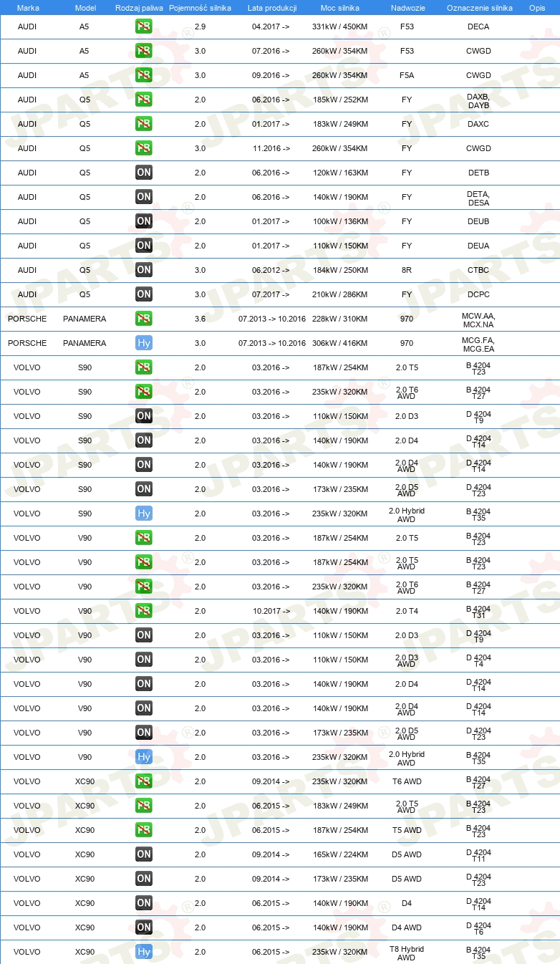Screen dimensions: 560x964
Task: Select the engine capacity value 2.9
Action: tap(200, 26)
